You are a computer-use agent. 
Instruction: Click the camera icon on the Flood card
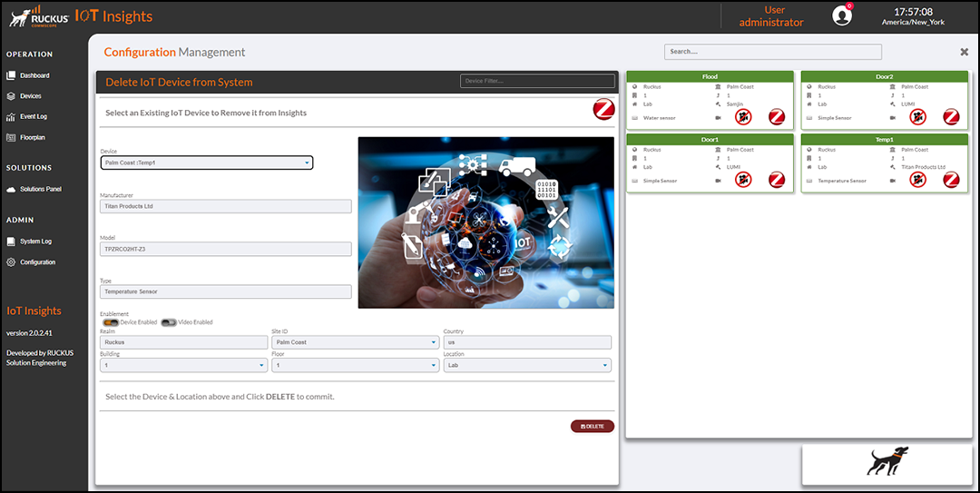tap(718, 118)
